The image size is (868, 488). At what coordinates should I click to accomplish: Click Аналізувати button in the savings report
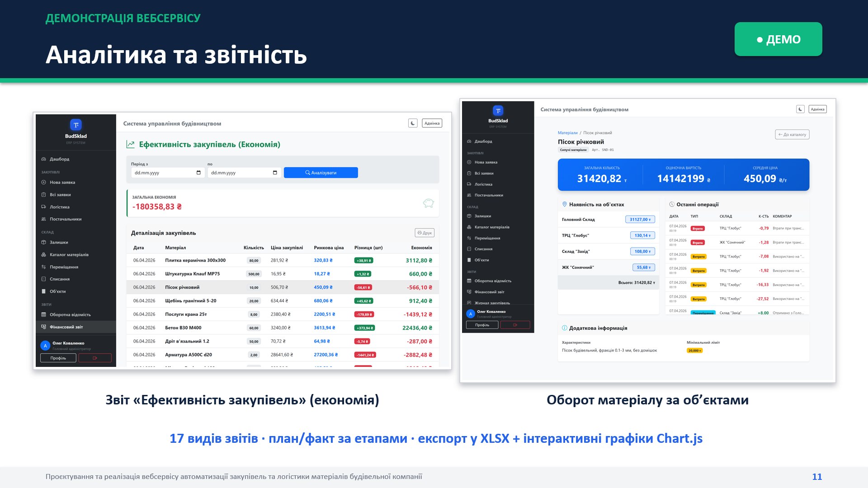coord(321,173)
